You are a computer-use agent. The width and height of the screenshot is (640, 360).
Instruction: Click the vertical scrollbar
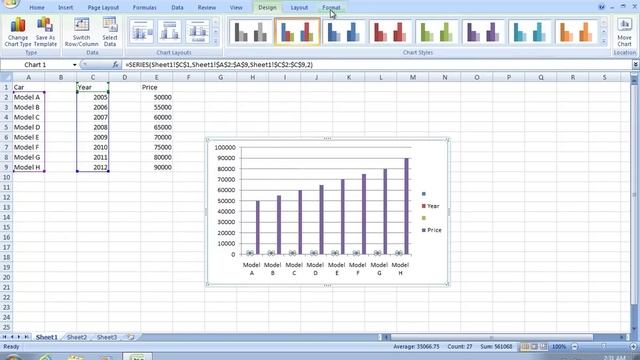coord(634,196)
